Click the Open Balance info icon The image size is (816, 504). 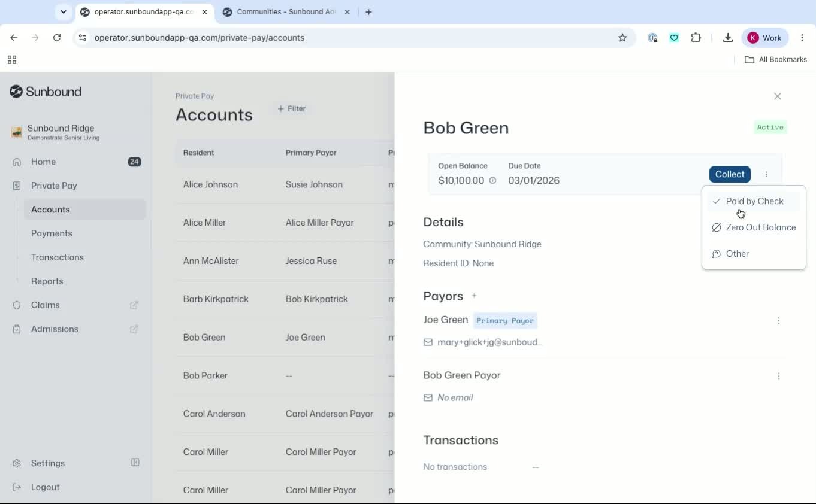(x=492, y=180)
